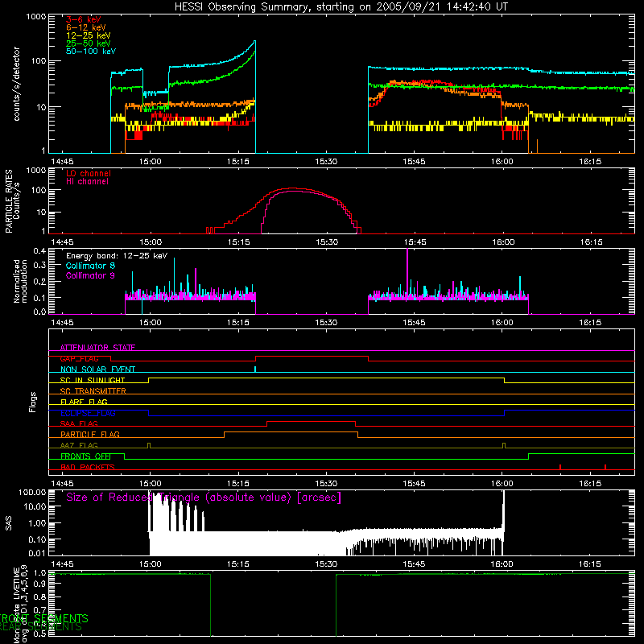Viewport: 644px width, 644px height.
Task: Click the '0.01' tick on SAS axis
Action: click(37, 553)
